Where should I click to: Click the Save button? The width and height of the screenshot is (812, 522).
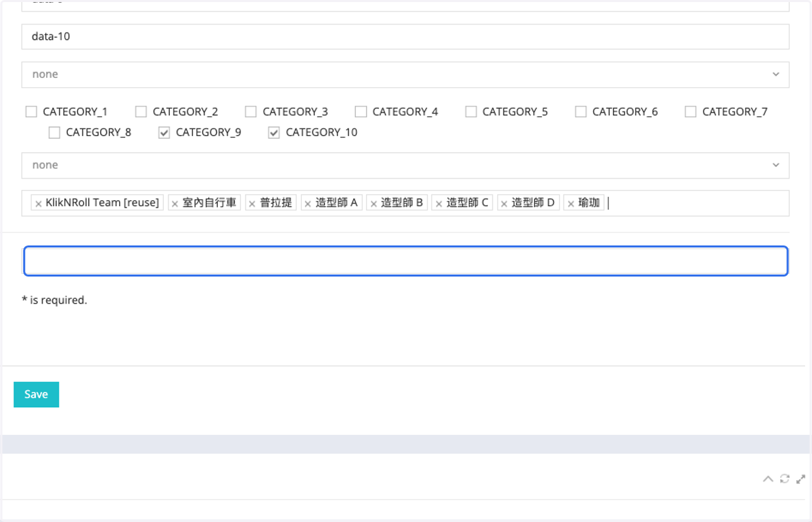(x=36, y=394)
